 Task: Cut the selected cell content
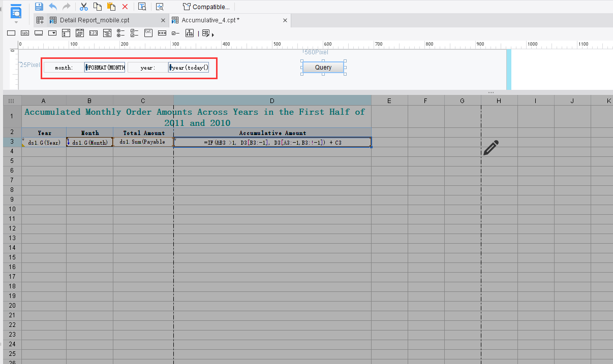pos(83,7)
